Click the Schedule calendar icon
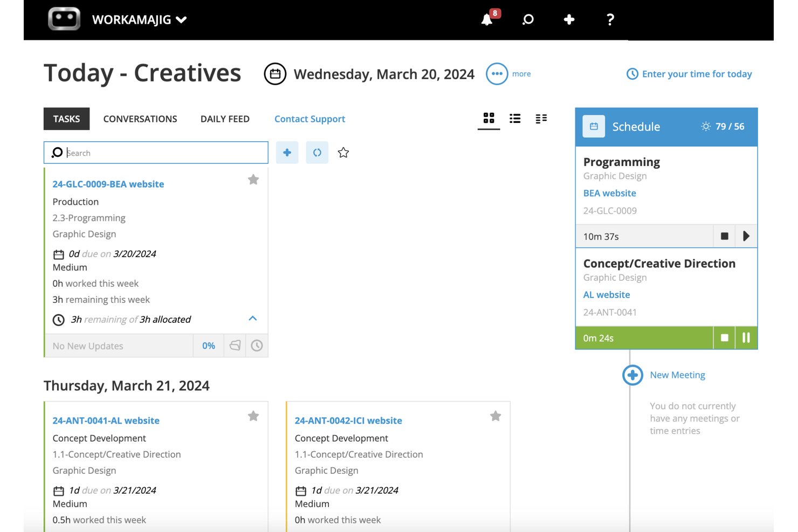Screen dimensions: 798x532 [594, 127]
